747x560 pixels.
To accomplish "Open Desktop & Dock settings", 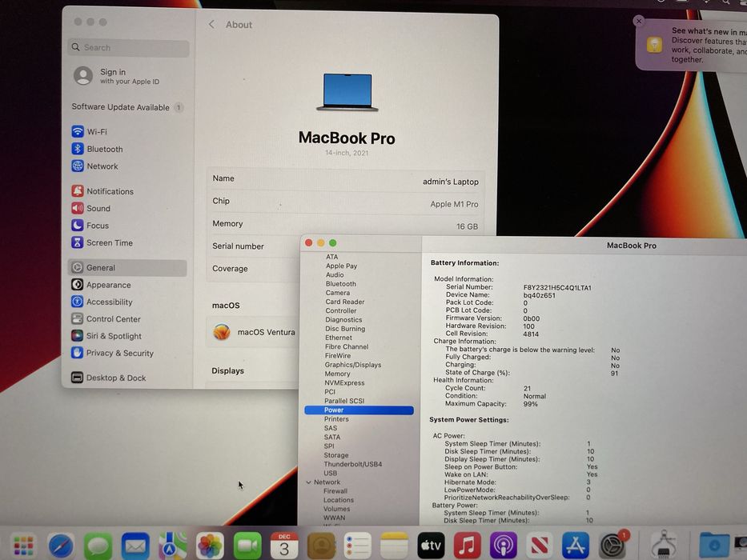I will click(x=109, y=378).
